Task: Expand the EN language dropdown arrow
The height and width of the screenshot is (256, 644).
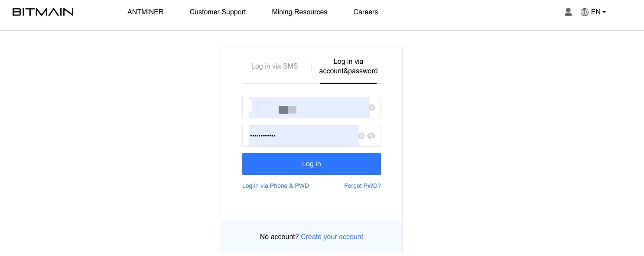Action: pos(604,12)
